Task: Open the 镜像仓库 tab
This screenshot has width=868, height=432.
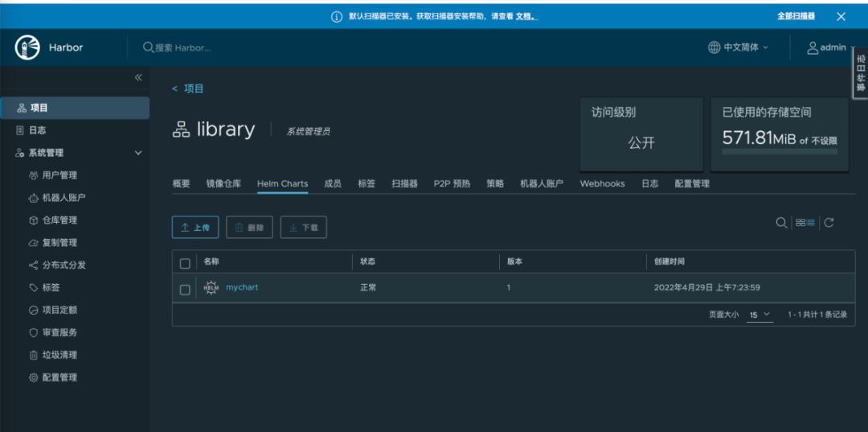Action: tap(223, 184)
